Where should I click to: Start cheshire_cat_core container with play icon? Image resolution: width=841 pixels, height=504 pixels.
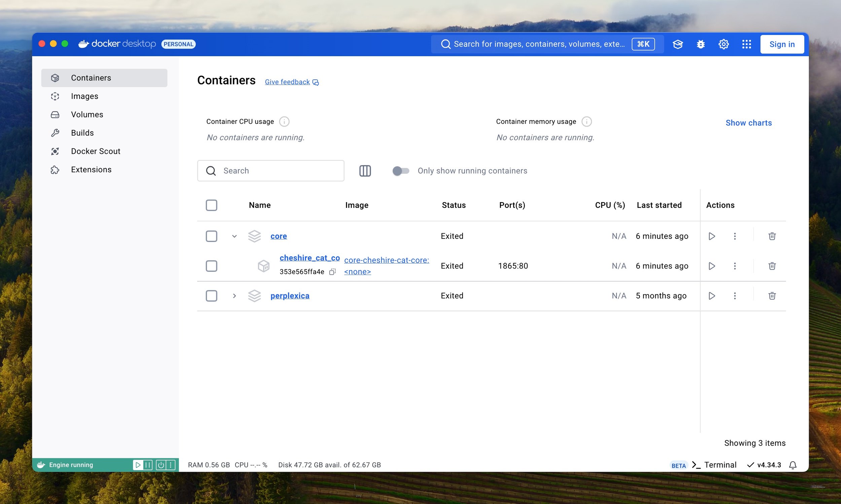click(x=712, y=266)
